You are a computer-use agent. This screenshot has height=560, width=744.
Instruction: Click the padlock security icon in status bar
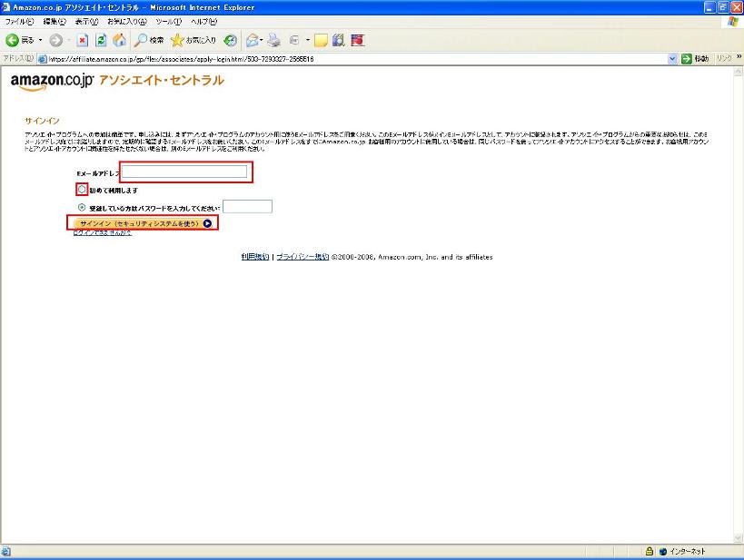pos(650,551)
